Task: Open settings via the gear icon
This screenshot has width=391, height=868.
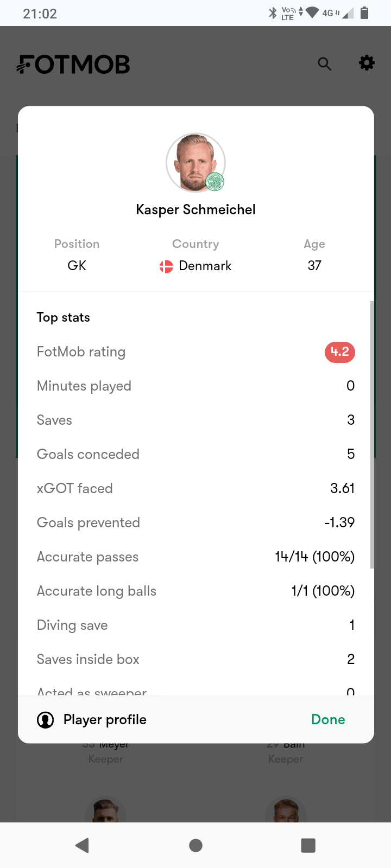Action: pyautogui.click(x=367, y=63)
